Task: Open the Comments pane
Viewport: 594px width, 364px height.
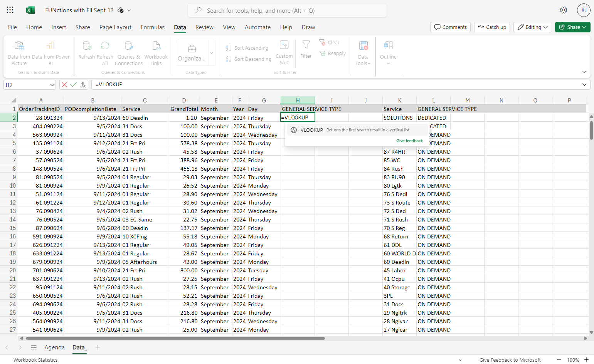Action: 450,27
